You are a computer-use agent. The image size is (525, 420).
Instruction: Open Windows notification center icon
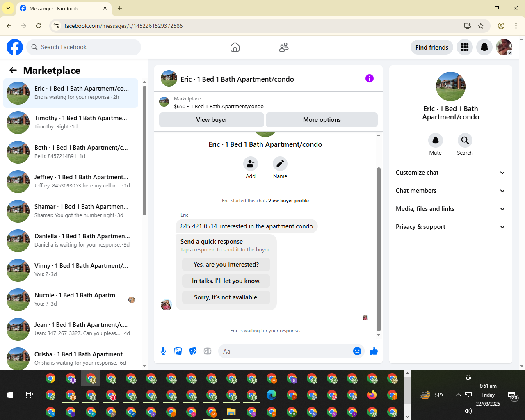tap(513, 395)
